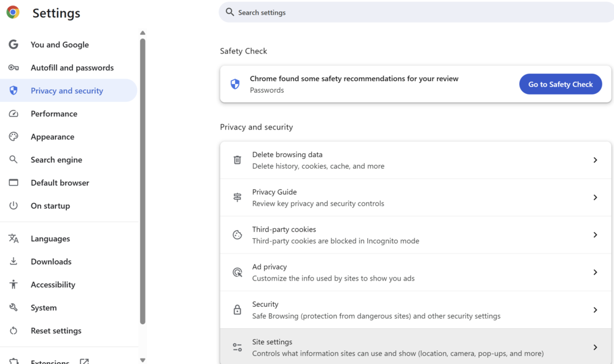Click the person icon for Accessibility
Viewport: 614px width, 364px height.
coord(14,284)
